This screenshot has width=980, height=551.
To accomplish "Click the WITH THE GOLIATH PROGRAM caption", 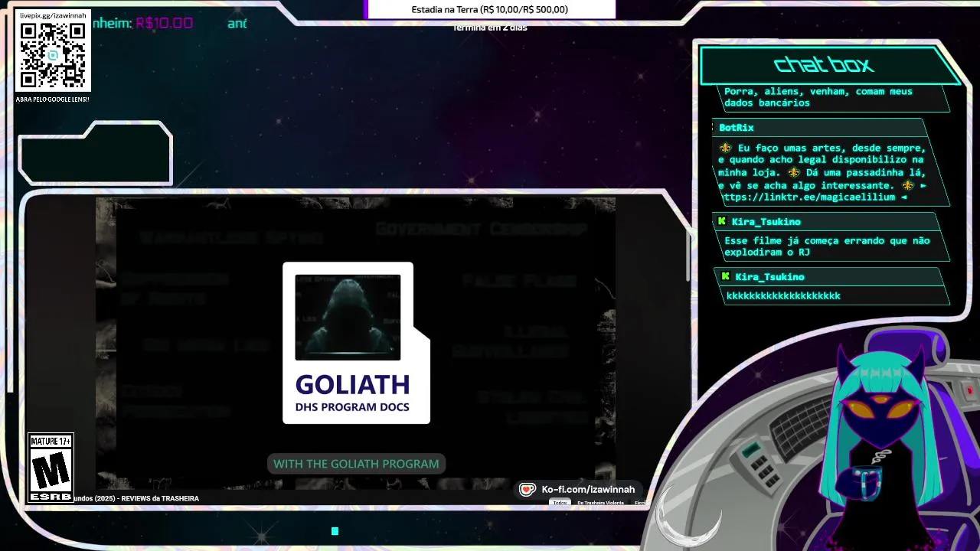I will click(356, 464).
